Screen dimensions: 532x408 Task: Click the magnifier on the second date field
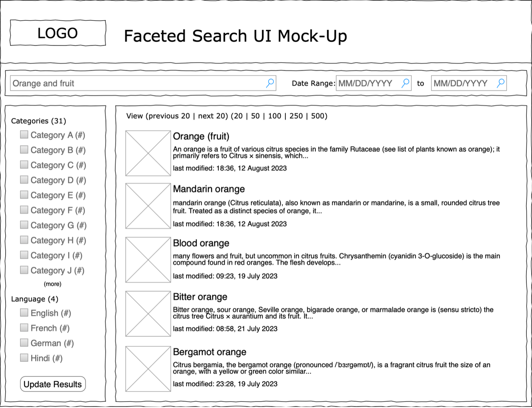coord(500,83)
